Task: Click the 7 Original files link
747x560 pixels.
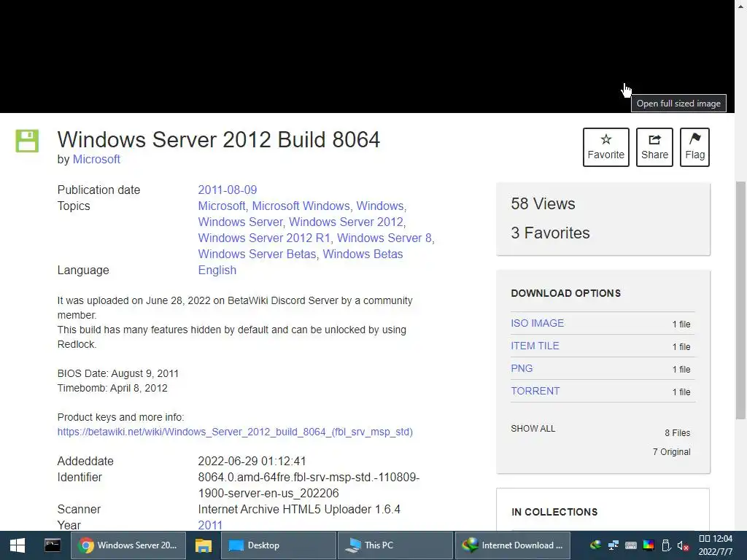Action: 671,451
